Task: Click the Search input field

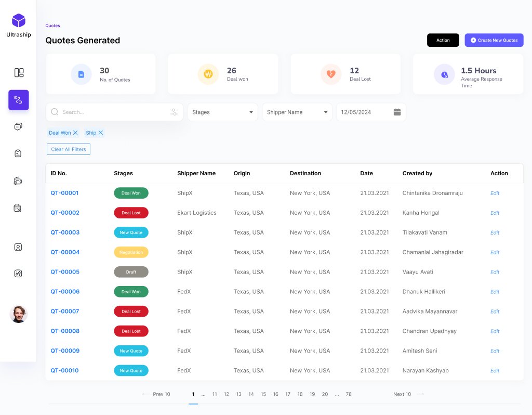Action: coord(114,112)
